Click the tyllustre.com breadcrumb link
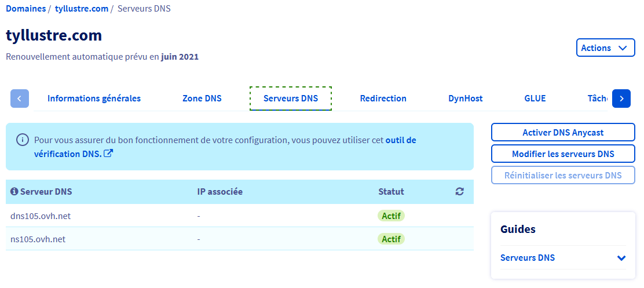The height and width of the screenshot is (288, 644). tap(81, 9)
